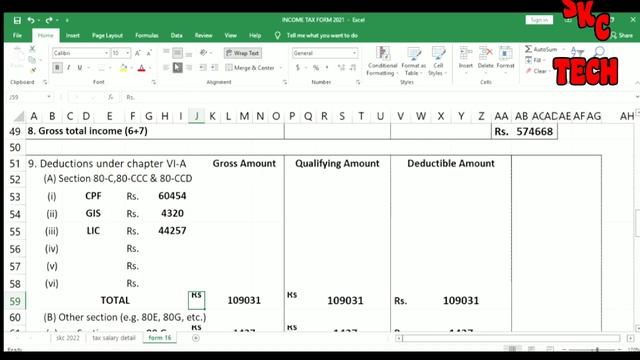Open the font color dropdown arrow

150,68
